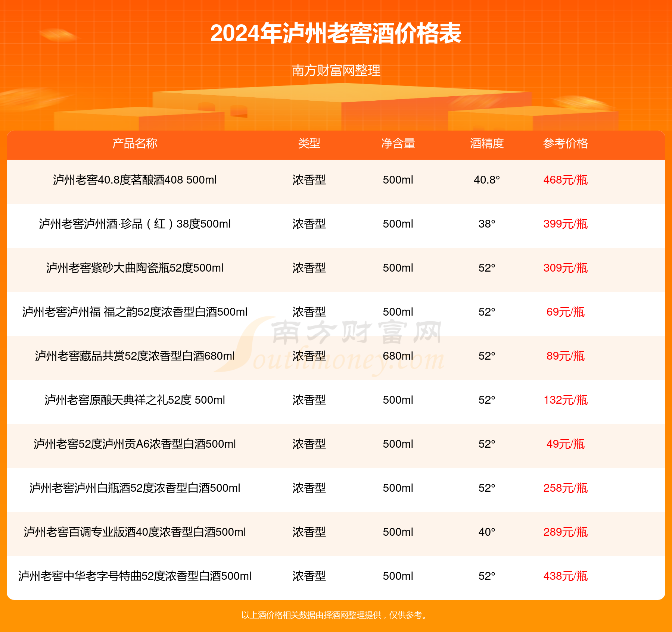Select product 泸州老窖原酿天典祥之礼52度 500ml
Viewport: 672px width, 632px height.
click(135, 400)
